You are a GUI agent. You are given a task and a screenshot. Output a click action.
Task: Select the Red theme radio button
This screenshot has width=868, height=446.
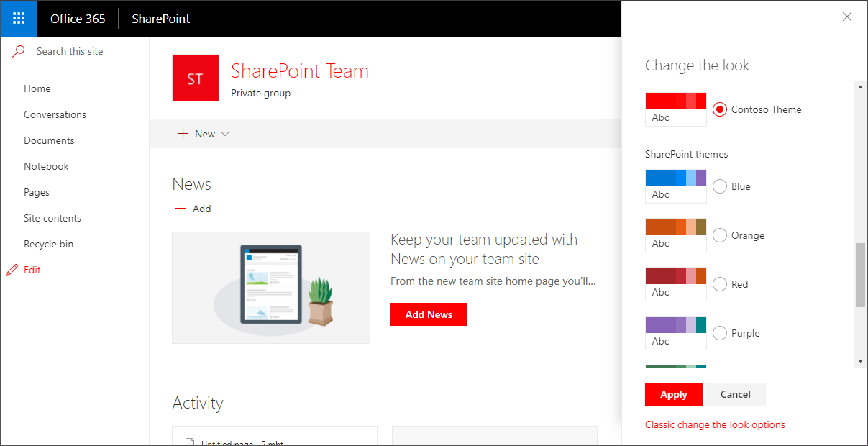720,284
